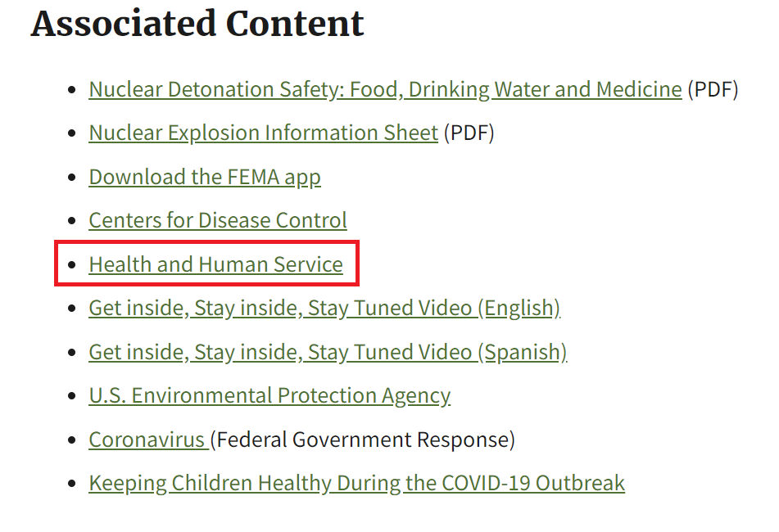This screenshot has height=532, width=779.
Task: Visit the Centers for Disease Control link
Action: (x=218, y=220)
